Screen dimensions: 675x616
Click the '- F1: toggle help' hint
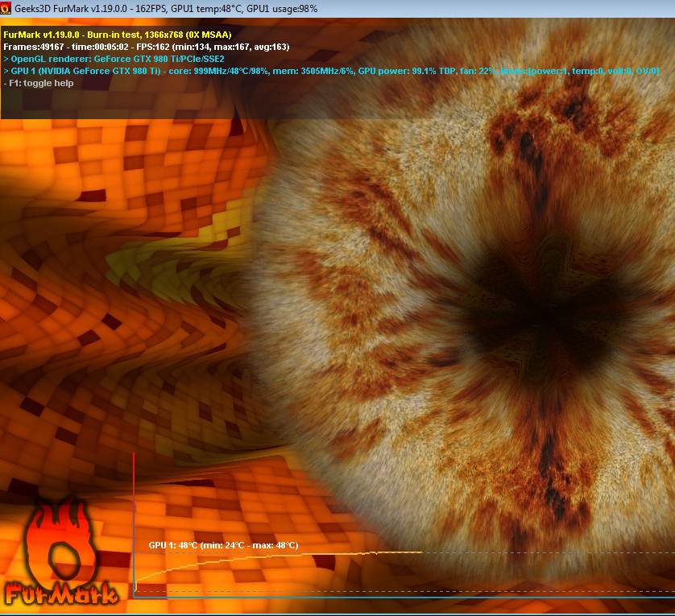[39, 83]
